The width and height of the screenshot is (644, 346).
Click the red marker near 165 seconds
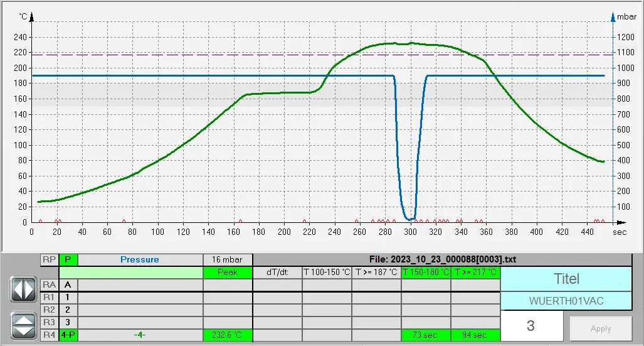click(240, 221)
